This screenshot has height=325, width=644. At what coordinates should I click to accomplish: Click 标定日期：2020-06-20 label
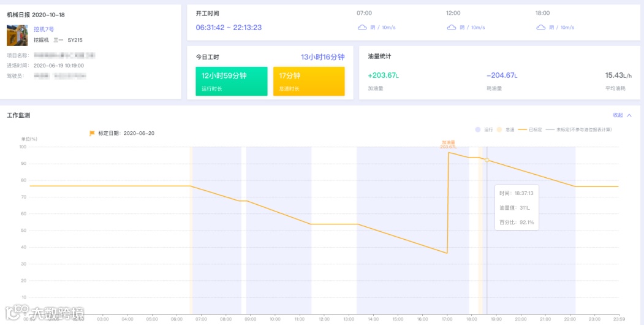coord(126,133)
